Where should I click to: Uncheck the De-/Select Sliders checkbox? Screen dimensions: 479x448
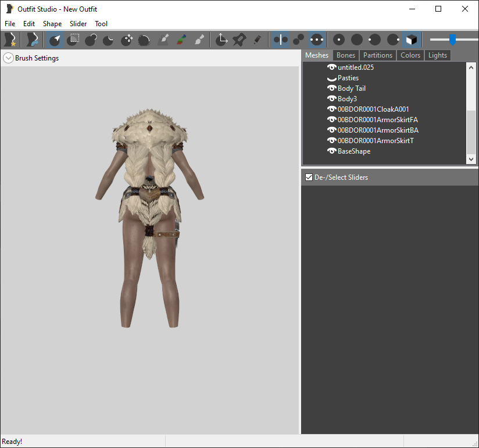[x=309, y=177]
